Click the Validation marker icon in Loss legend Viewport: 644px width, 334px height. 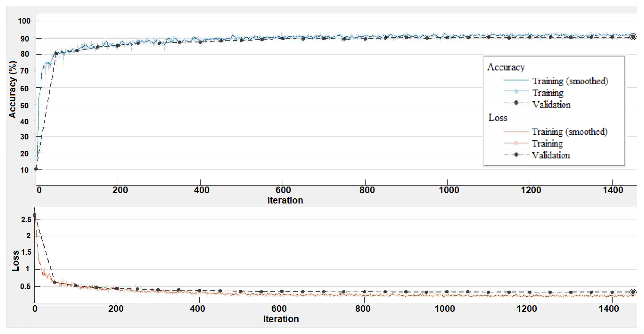point(516,155)
